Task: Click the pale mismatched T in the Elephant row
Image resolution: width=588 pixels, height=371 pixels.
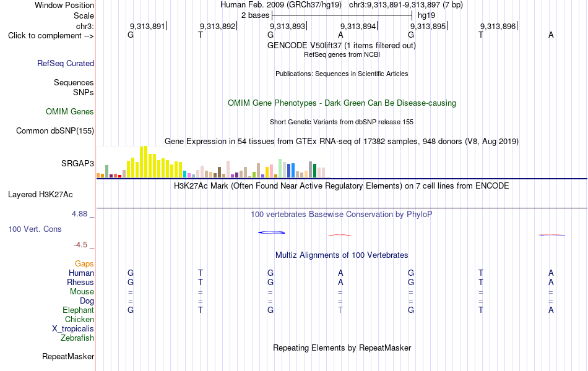Action: point(340,310)
